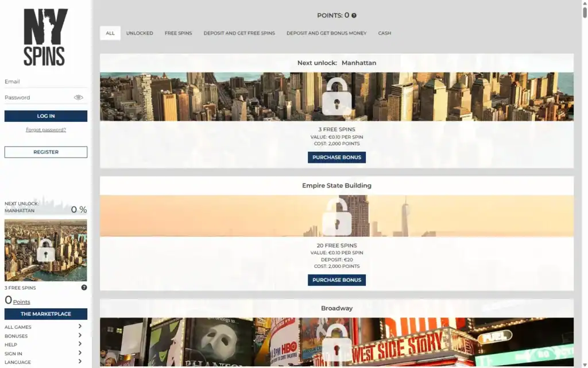588x368 pixels.
Task: Select the All tab
Action: click(x=110, y=33)
